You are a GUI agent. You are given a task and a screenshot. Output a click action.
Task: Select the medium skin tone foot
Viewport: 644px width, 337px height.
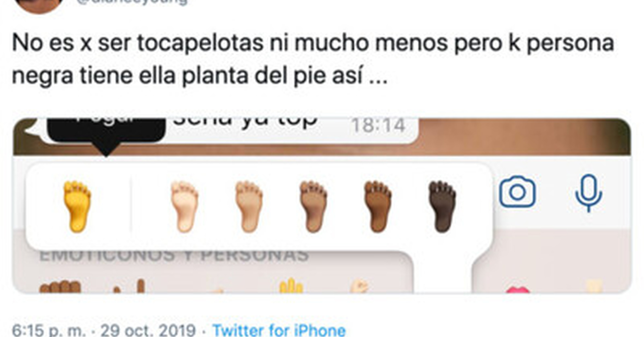(313, 207)
